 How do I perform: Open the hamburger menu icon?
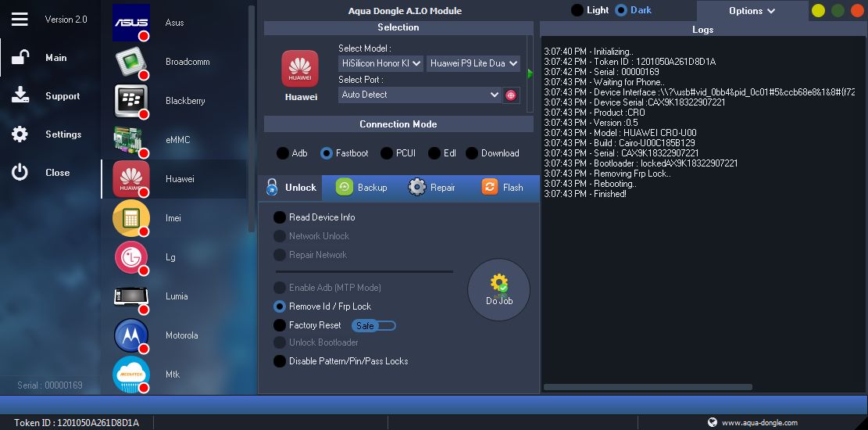(x=20, y=19)
